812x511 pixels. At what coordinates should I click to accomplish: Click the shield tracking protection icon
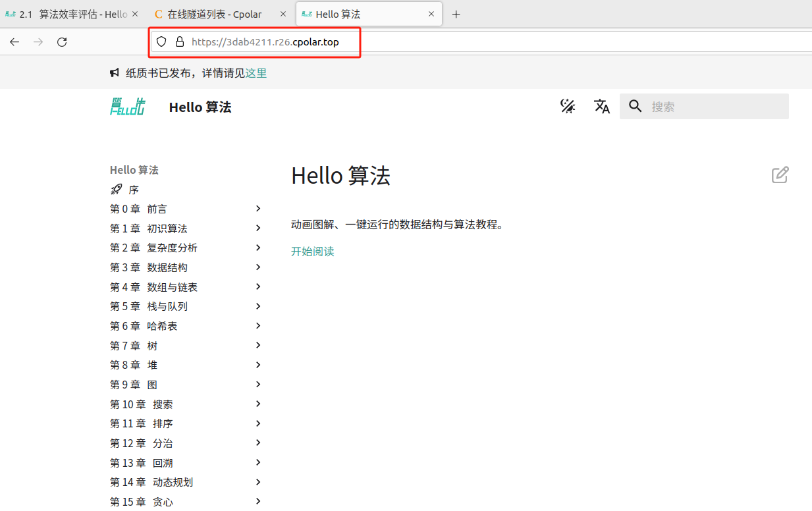161,42
